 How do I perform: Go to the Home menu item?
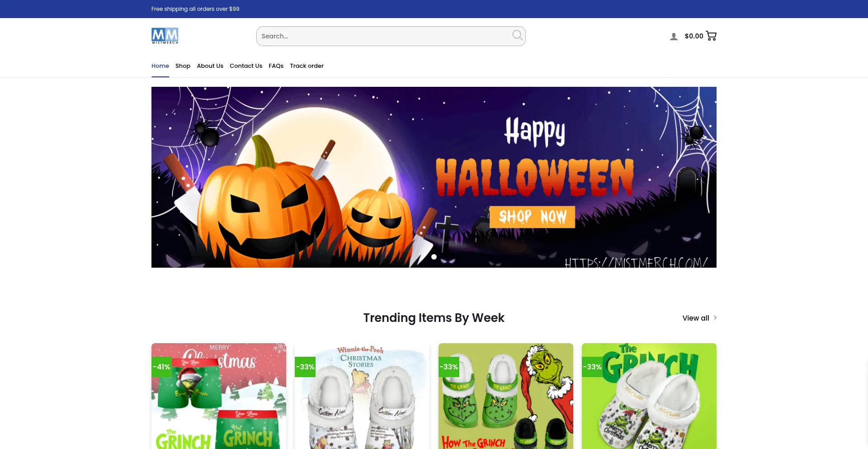160,66
